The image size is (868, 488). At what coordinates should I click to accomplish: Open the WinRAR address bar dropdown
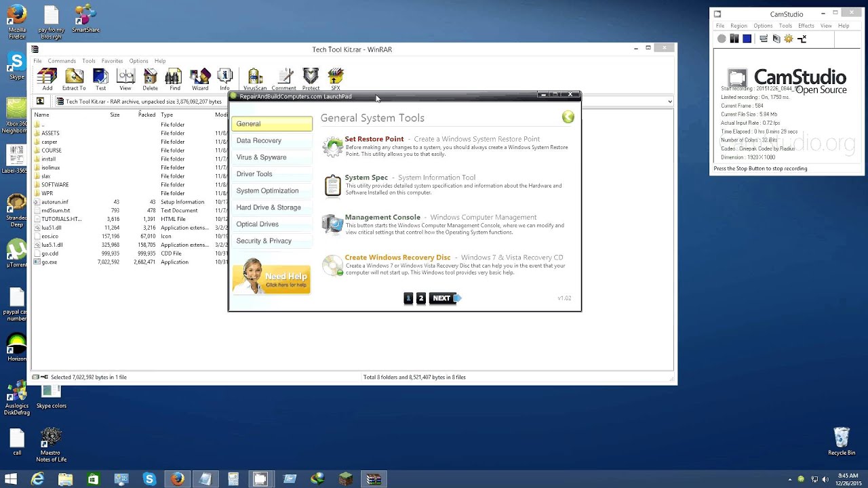tap(670, 102)
